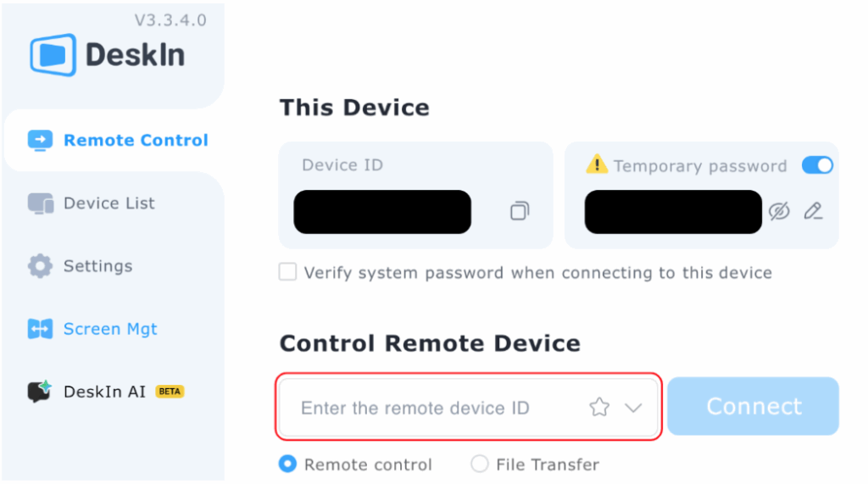Viewport: 868px width, 484px height.
Task: Click the star favorites icon in ID field
Action: tap(599, 408)
